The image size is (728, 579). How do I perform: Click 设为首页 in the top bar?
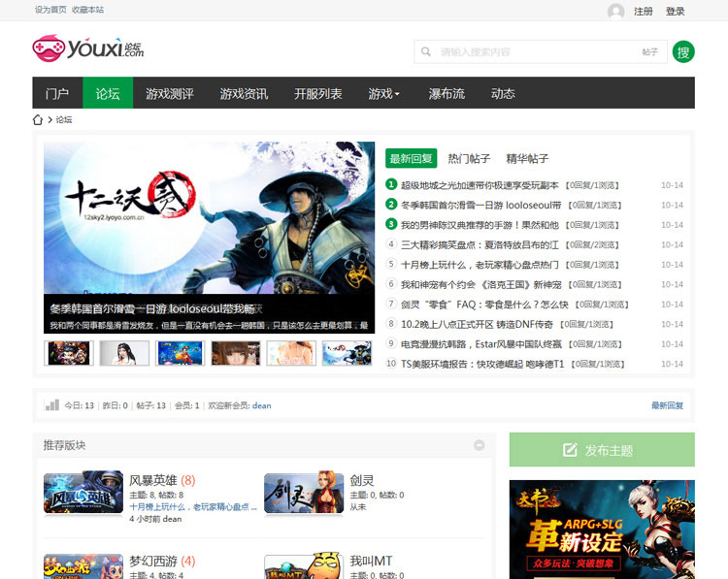(50, 10)
